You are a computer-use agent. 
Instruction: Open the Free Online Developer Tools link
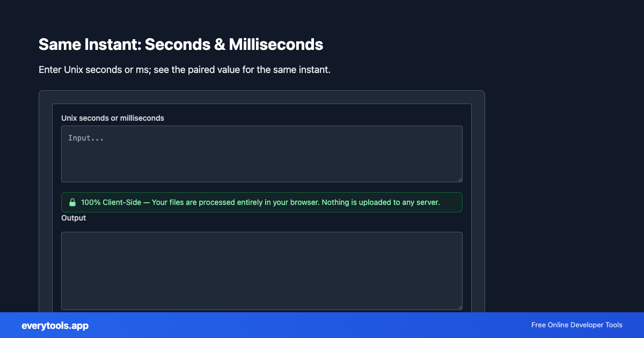[576, 325]
